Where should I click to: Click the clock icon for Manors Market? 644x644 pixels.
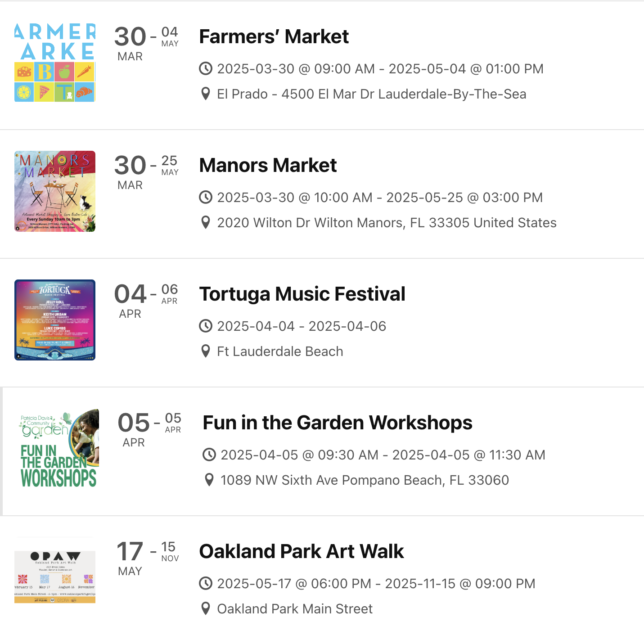coord(206,198)
